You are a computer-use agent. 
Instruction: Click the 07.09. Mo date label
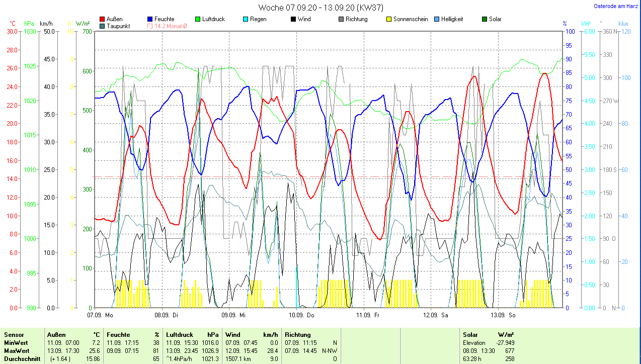[x=100, y=315]
